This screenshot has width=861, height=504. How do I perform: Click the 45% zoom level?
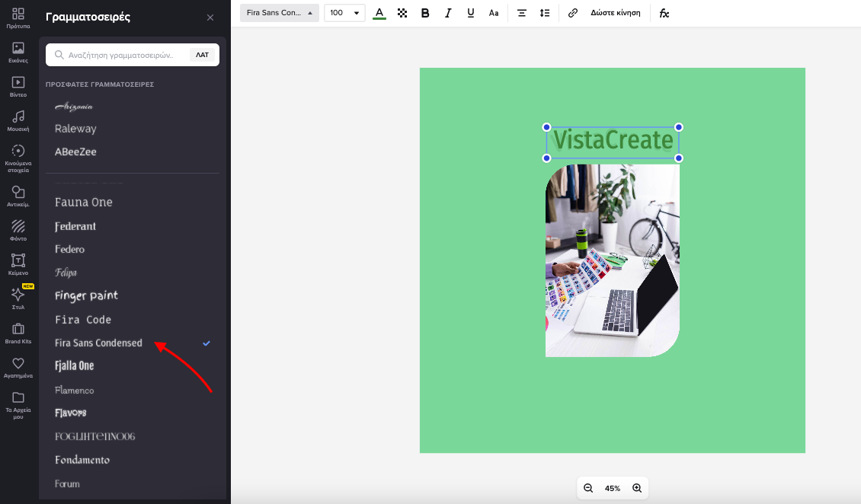(613, 488)
